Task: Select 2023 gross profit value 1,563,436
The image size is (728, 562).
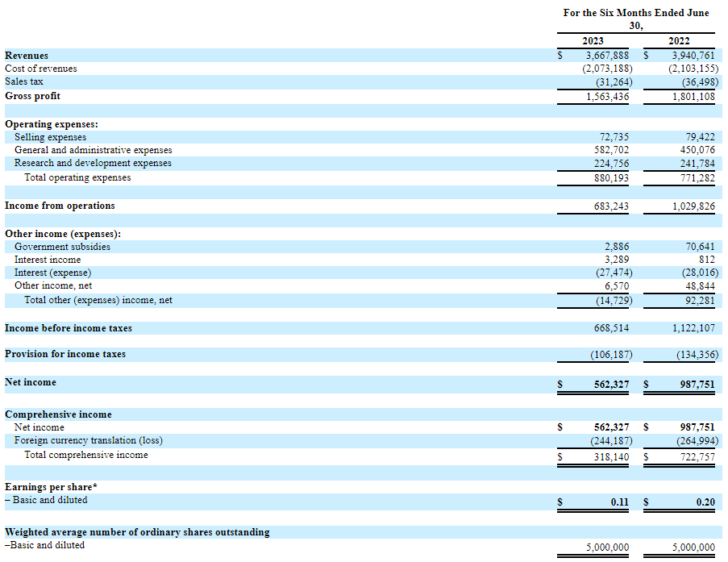Action: [x=606, y=96]
